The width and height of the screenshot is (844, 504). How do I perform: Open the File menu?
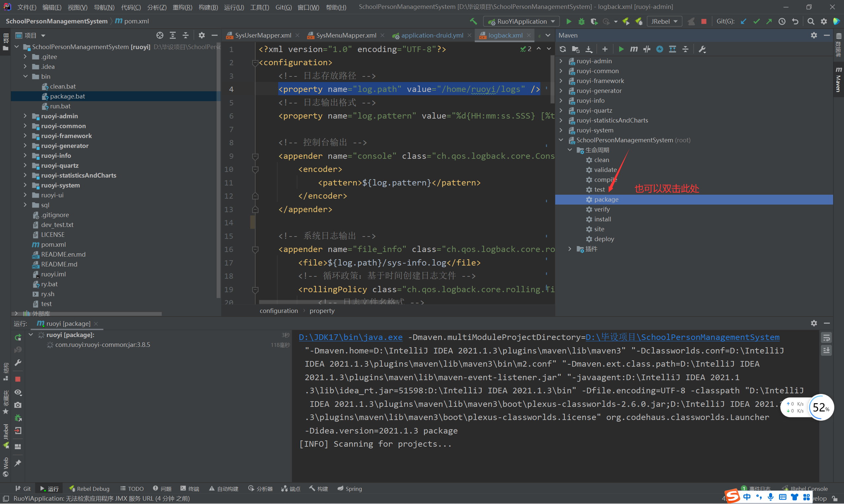[26, 7]
